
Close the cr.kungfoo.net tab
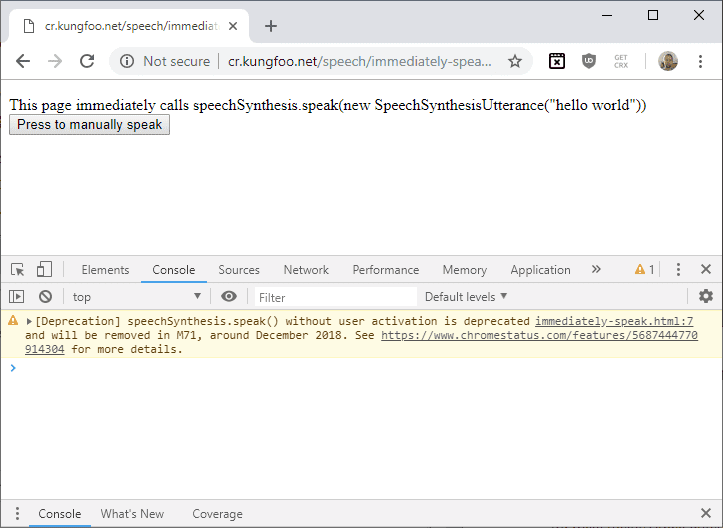233,26
